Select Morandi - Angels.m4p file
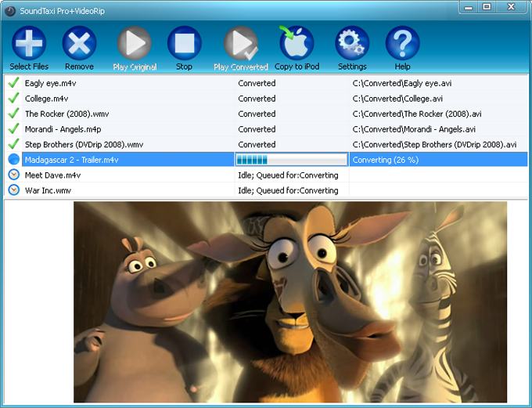The width and height of the screenshot is (532, 408). [63, 129]
